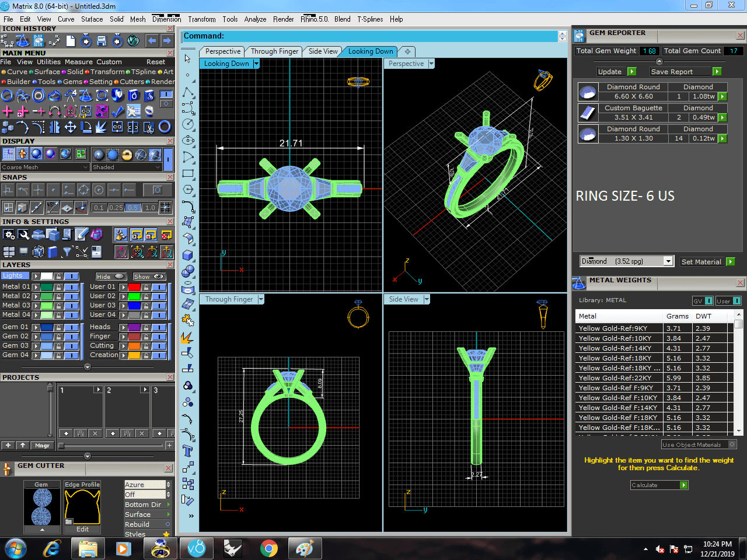Toggle lock on Metal 01 layer
The image size is (747, 560).
point(58,287)
